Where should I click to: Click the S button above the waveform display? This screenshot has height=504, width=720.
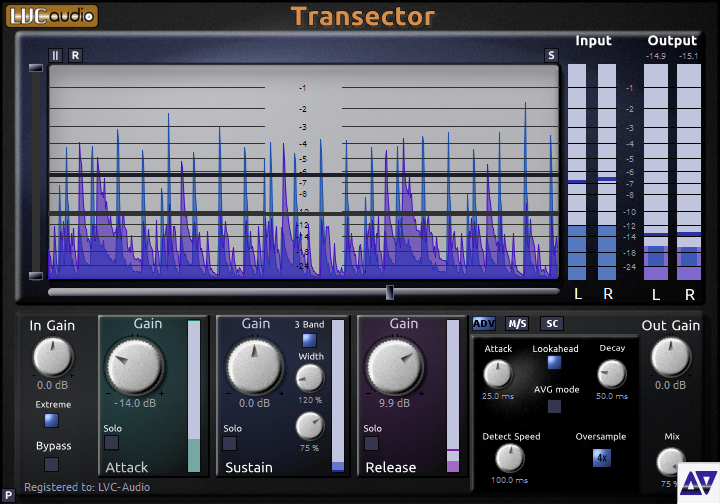point(551,56)
